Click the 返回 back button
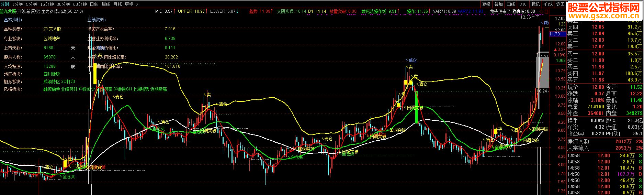This screenshot has width=644, height=195. click(x=561, y=4)
